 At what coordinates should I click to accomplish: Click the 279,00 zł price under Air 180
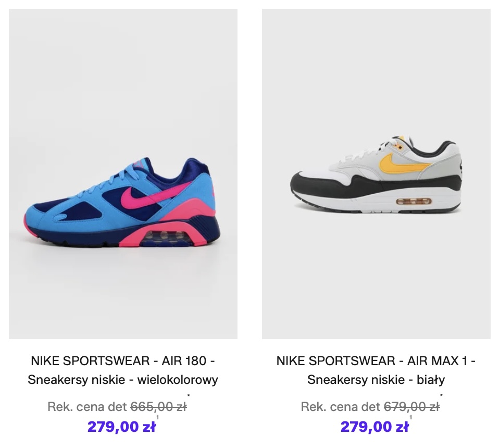coord(121,427)
